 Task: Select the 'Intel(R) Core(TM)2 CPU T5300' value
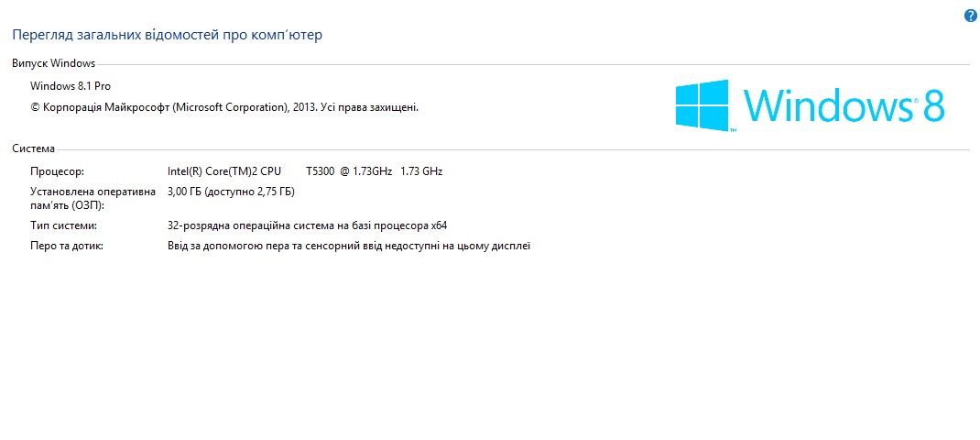305,171
